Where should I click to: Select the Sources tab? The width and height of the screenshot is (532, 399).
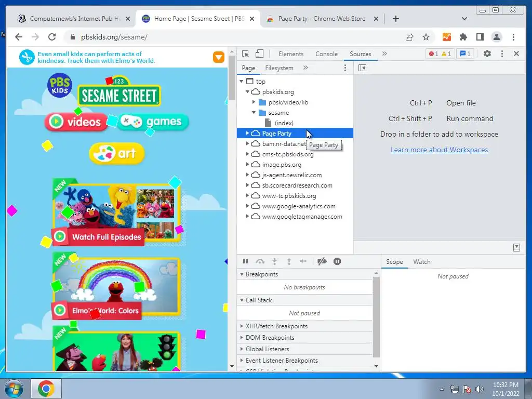point(361,54)
